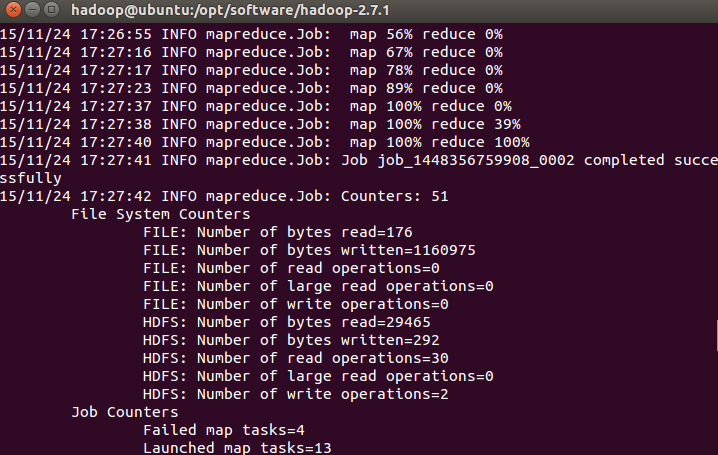Image resolution: width=718 pixels, height=455 pixels.
Task: Close the terminal window
Action: [x=13, y=11]
